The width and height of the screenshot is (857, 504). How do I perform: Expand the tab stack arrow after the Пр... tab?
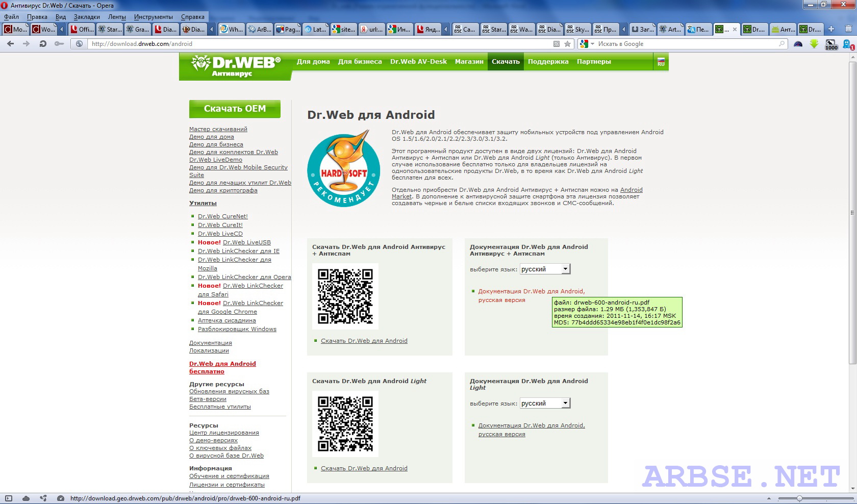pyautogui.click(x=623, y=29)
